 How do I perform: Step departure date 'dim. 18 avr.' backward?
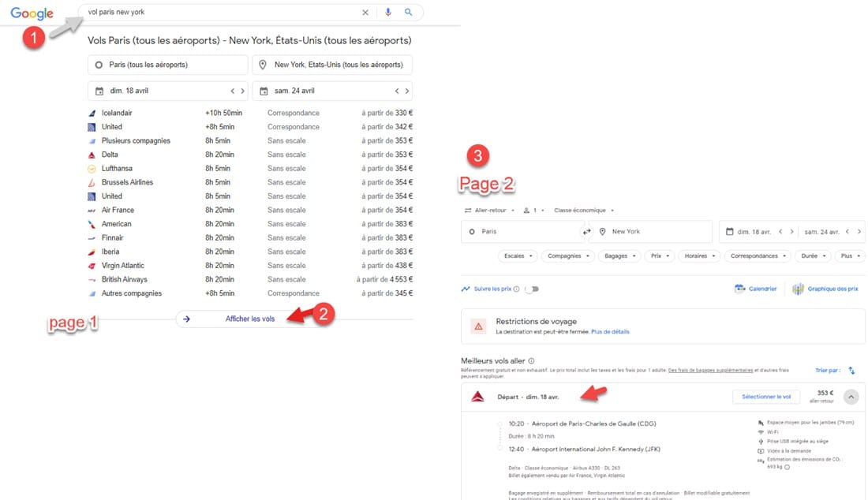[x=780, y=232]
